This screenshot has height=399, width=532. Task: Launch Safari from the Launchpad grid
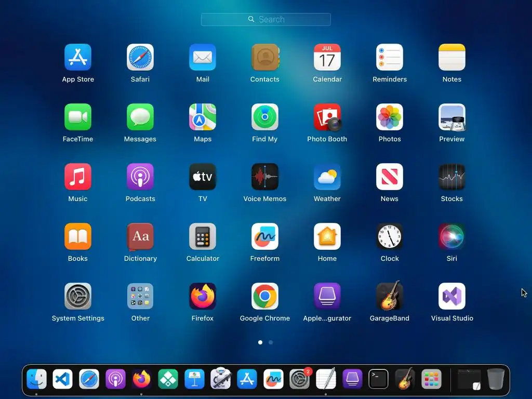tap(140, 57)
